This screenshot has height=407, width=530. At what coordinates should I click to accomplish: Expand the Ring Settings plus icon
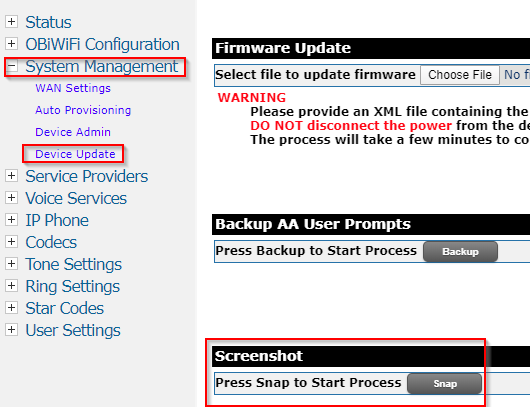coord(11,286)
